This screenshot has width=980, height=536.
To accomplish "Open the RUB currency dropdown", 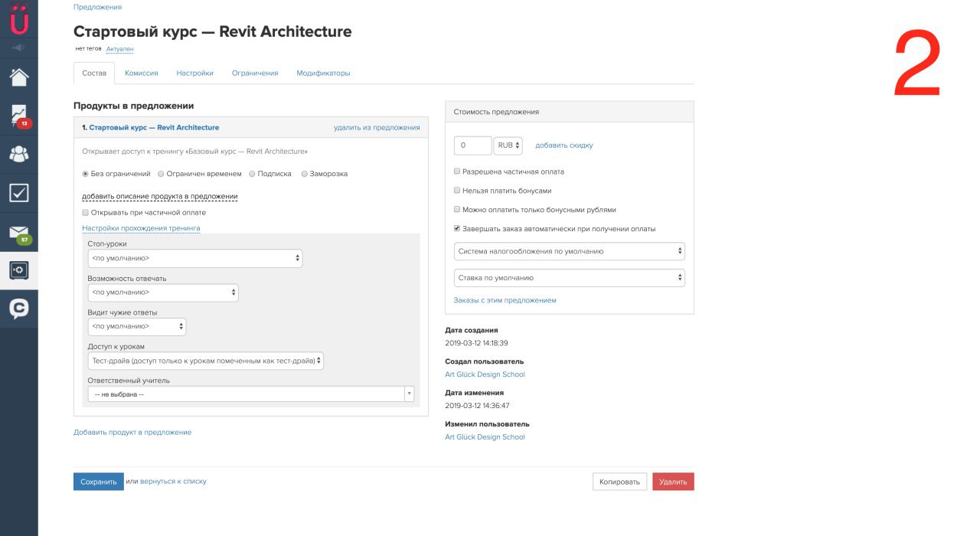I will [x=508, y=145].
